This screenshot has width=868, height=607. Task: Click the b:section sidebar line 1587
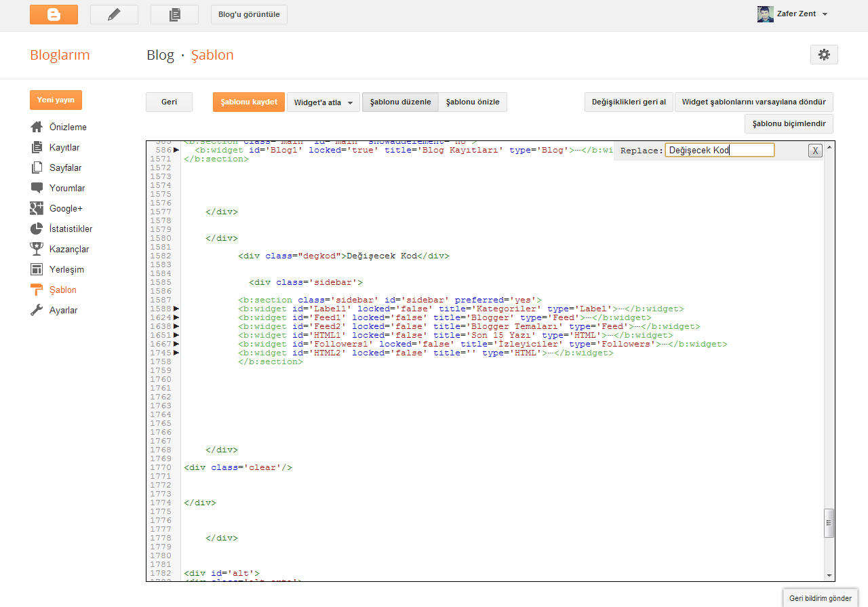tap(390, 300)
